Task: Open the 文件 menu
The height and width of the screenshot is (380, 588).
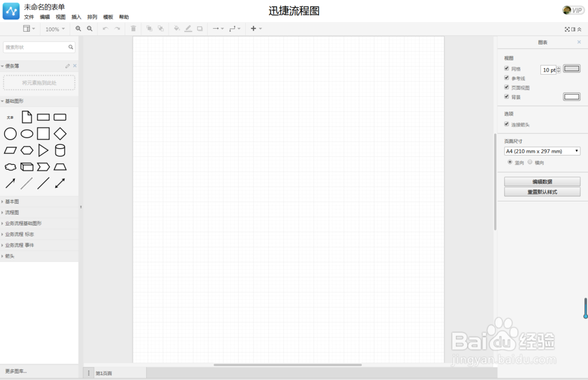Action: pos(29,17)
